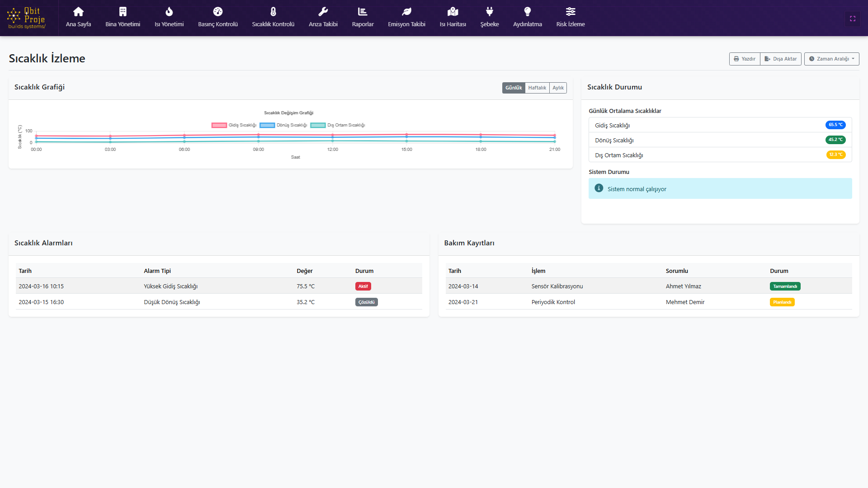Open Bina Yönetimi building icon
Viewport: 868px width, 488px height.
[x=123, y=12]
